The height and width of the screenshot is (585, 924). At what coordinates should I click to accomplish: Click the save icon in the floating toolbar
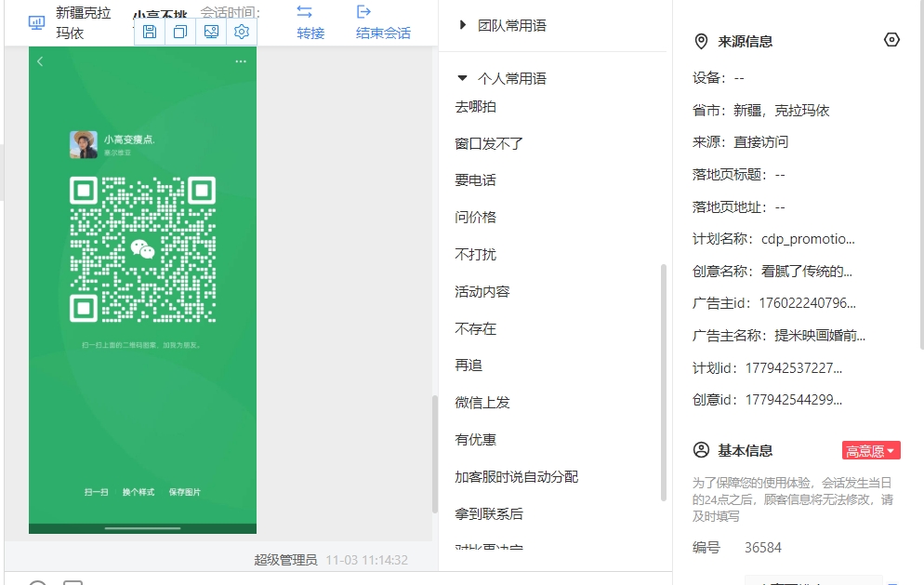(x=150, y=32)
